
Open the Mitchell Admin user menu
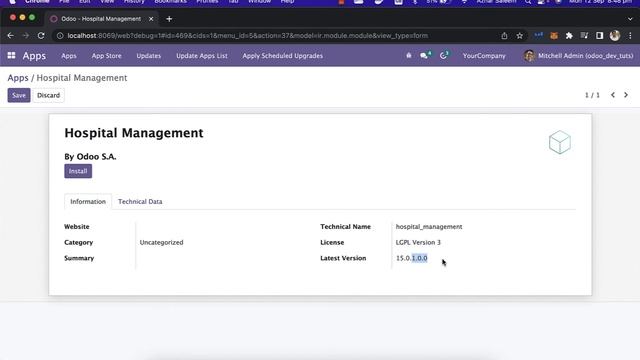click(579, 56)
